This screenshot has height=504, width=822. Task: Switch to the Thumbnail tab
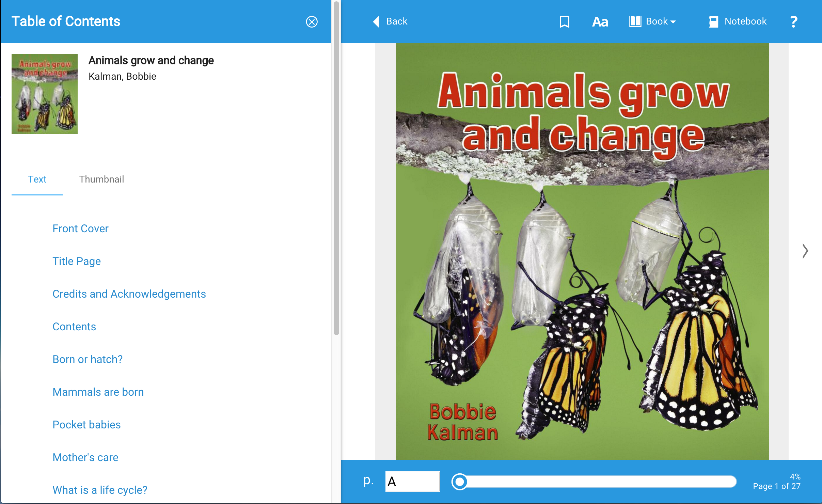tap(101, 179)
